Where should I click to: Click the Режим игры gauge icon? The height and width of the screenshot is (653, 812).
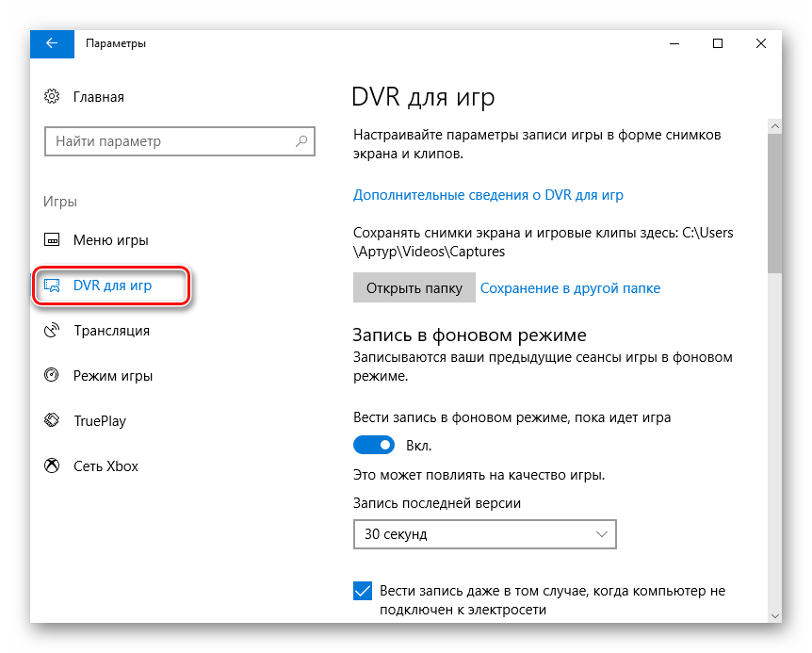coord(52,375)
